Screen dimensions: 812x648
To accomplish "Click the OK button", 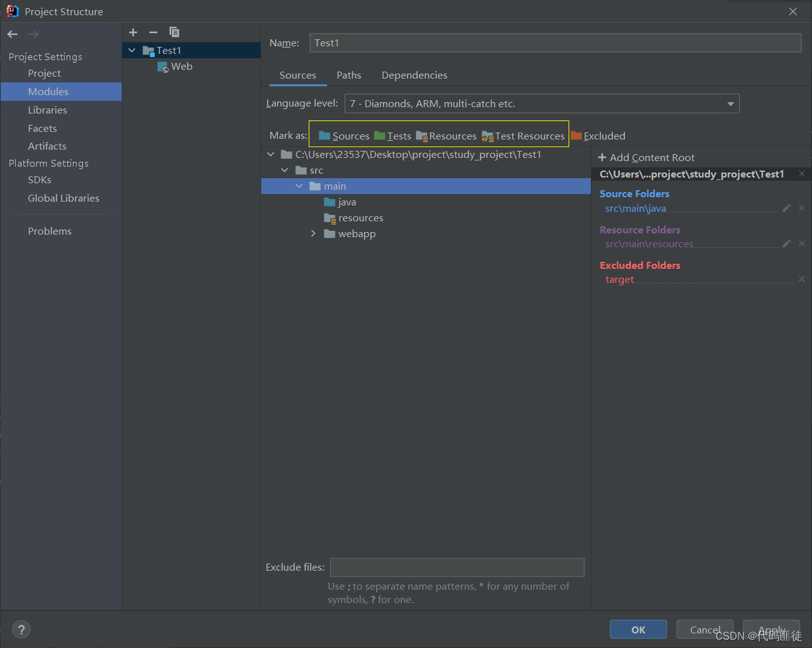I will (x=638, y=630).
